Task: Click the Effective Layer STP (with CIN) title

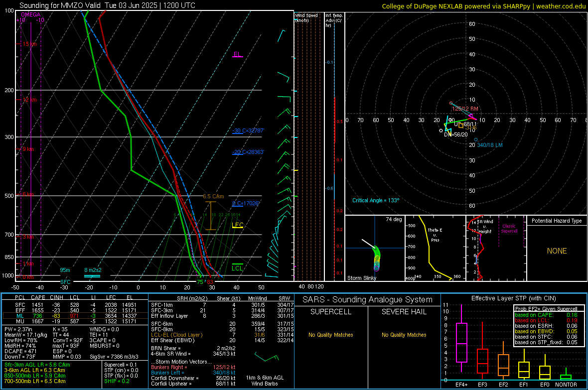Action: tap(513, 298)
